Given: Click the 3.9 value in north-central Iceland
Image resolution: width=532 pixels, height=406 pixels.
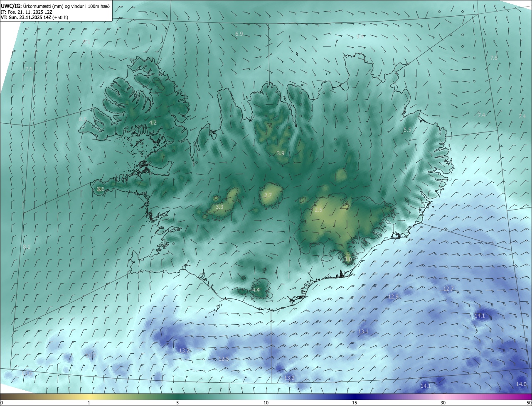Looking at the screenshot, I should tap(281, 153).
